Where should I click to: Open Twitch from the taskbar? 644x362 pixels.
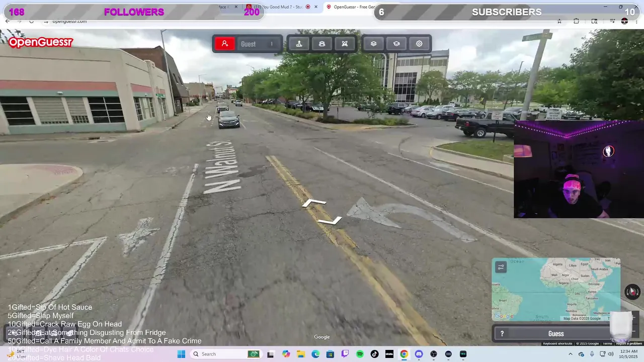point(345,354)
